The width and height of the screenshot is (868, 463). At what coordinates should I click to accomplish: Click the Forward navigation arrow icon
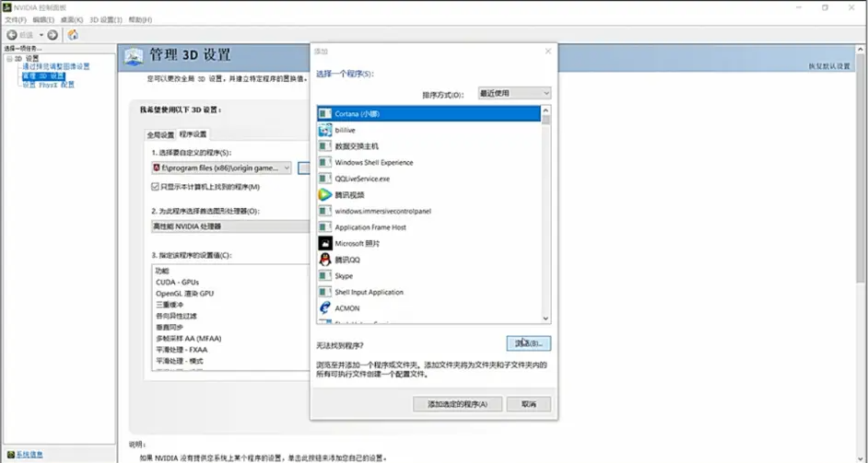tap(53, 35)
